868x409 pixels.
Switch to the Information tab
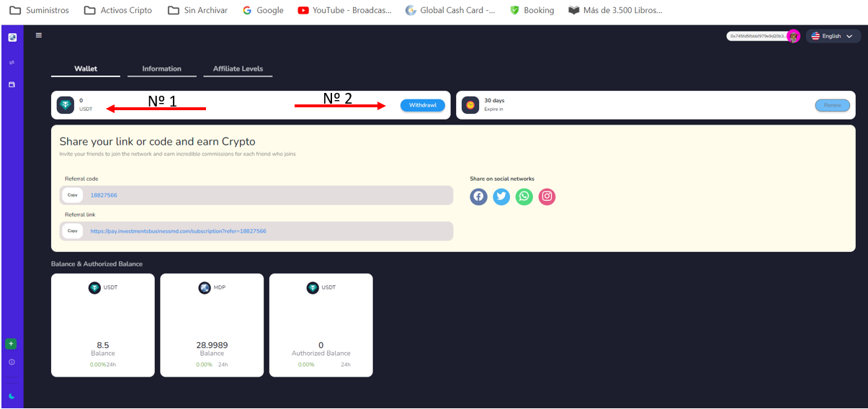[161, 69]
